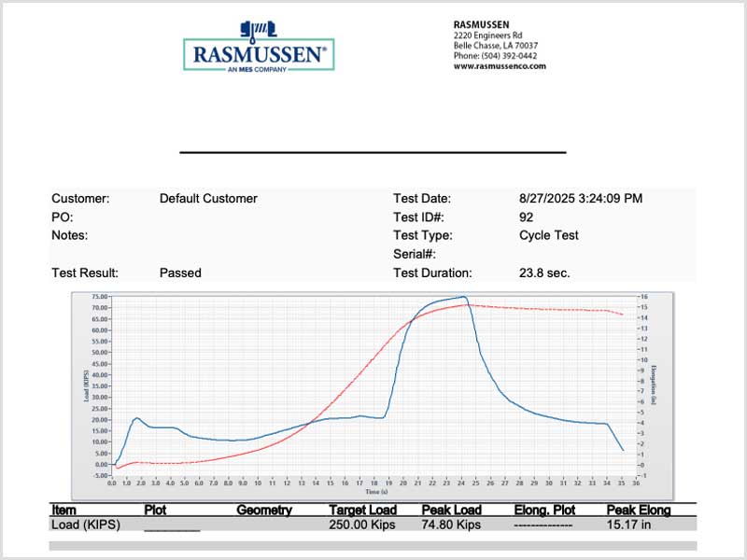Click the dashed elongation plot line sample

click(543, 525)
